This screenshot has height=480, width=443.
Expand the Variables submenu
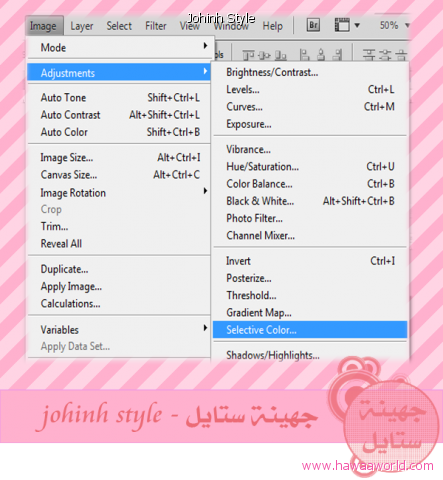click(x=119, y=329)
